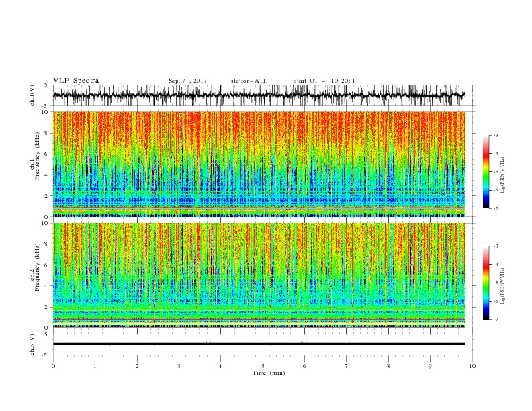Image resolution: width=532 pixels, height=411 pixels.
Task: Click the time axis tick label "6"
Action: coord(304,366)
